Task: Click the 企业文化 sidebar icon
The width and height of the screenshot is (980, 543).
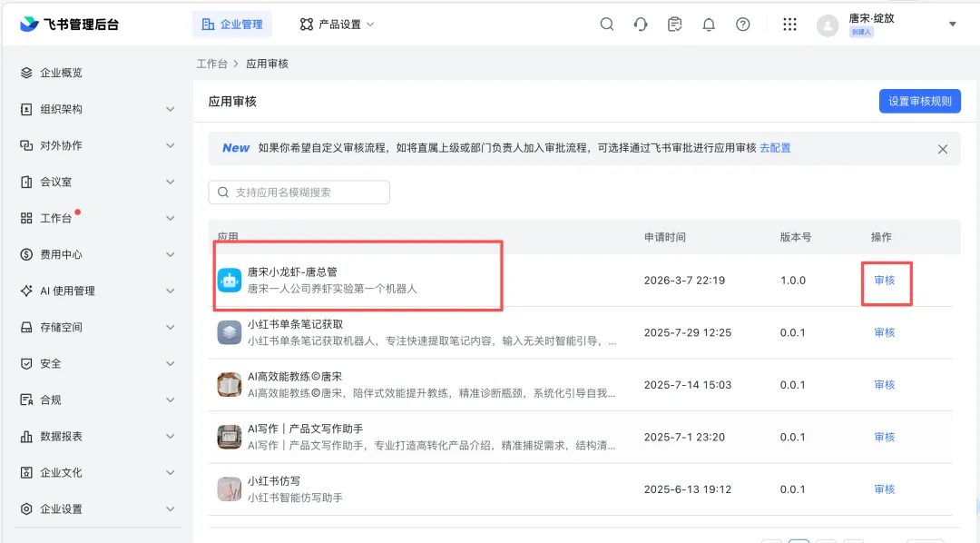Action: 26,472
